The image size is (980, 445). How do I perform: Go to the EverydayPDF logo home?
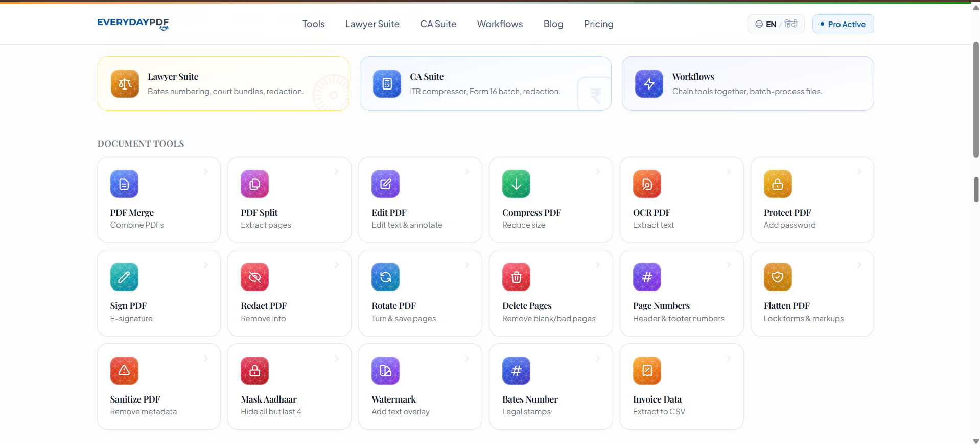(x=133, y=24)
